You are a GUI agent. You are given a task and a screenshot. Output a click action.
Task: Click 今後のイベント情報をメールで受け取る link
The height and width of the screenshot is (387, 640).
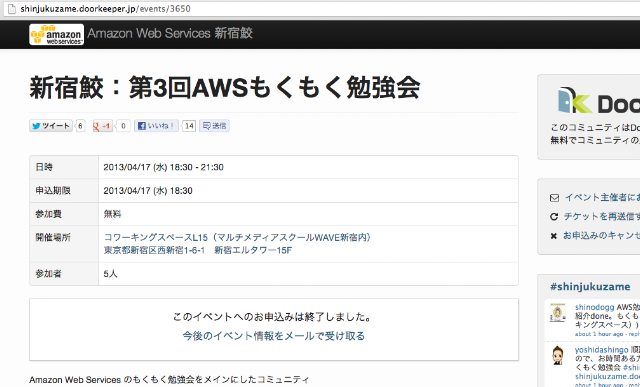[273, 336]
